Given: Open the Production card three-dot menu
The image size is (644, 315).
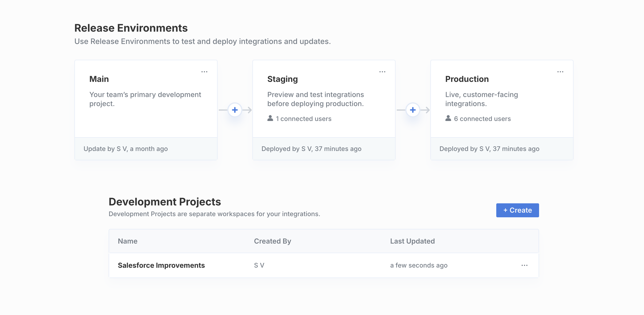Looking at the screenshot, I should tap(560, 72).
